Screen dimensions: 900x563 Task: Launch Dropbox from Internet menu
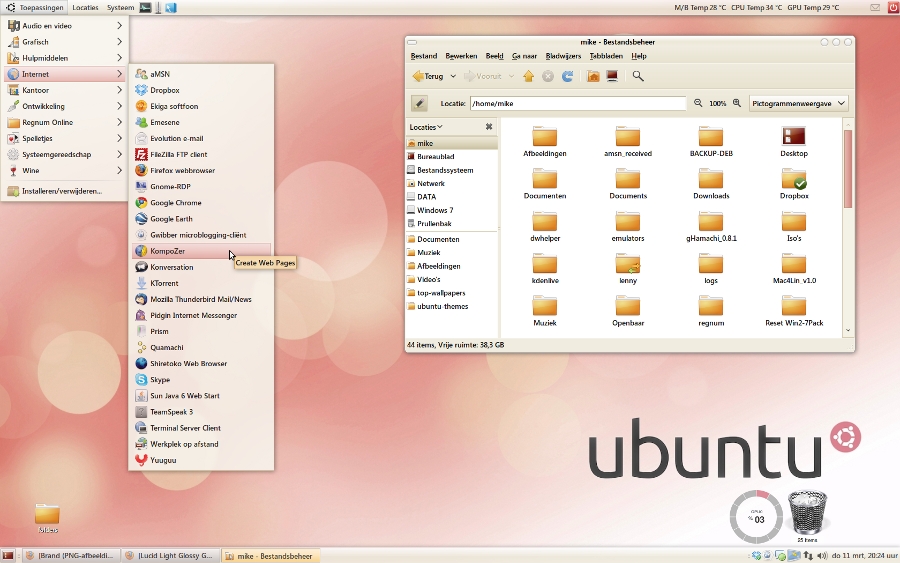coord(201,90)
